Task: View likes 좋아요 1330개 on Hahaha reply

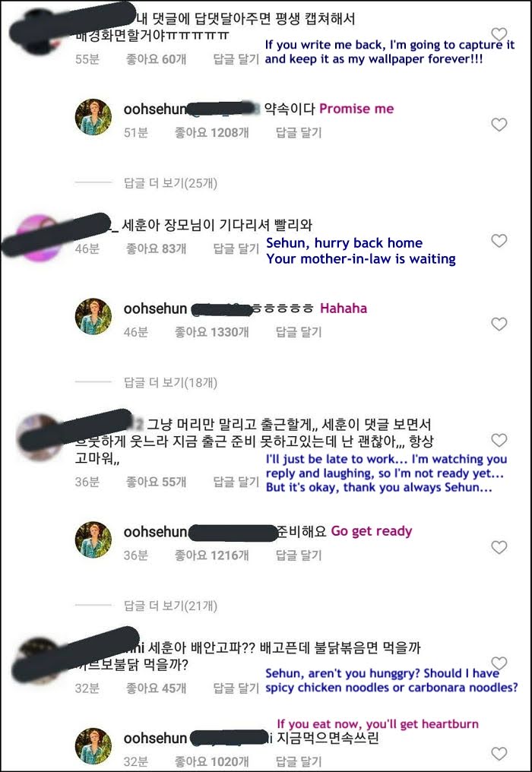Action: pos(212,332)
